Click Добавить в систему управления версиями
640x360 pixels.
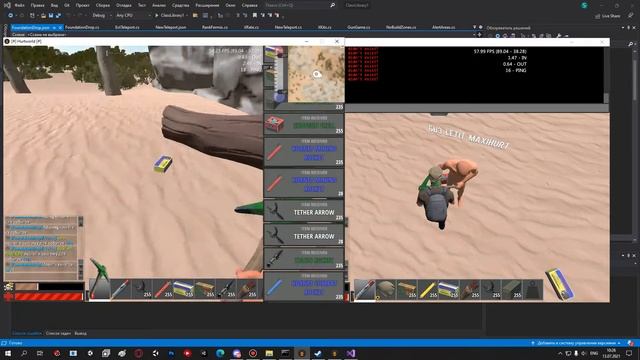click(x=577, y=343)
